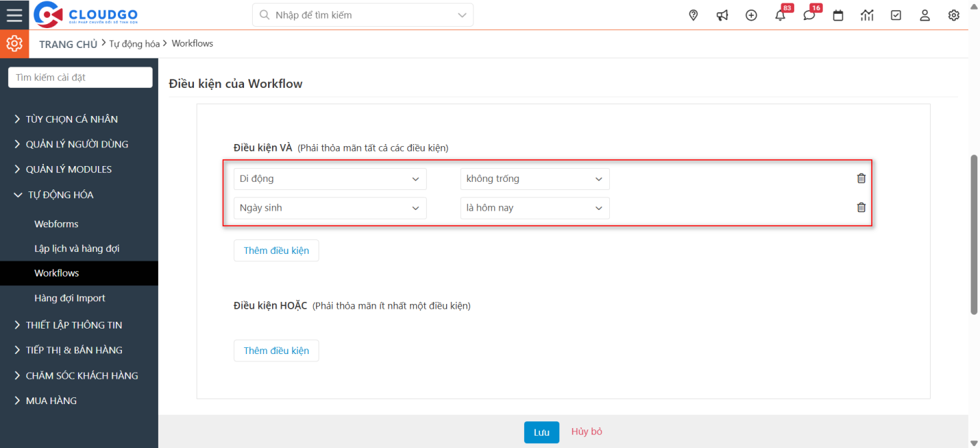This screenshot has width=980, height=448.
Task: Open the calendar icon
Action: 838,14
